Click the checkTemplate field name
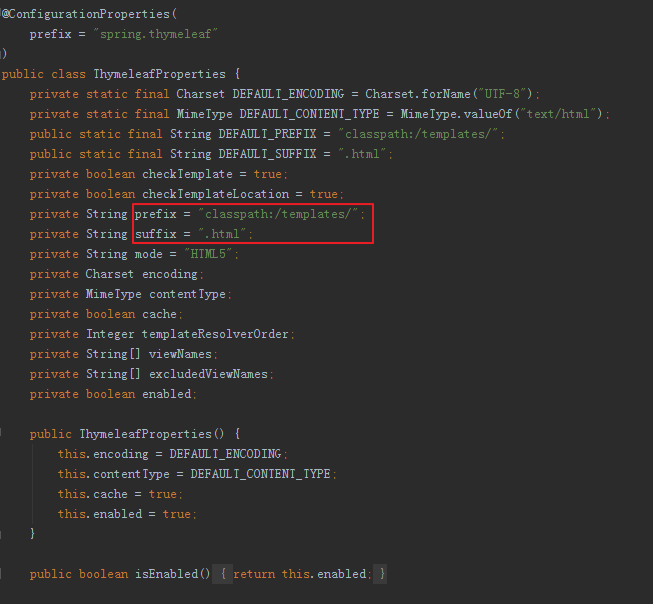Screen dimensions: 653x604 coord(187,174)
